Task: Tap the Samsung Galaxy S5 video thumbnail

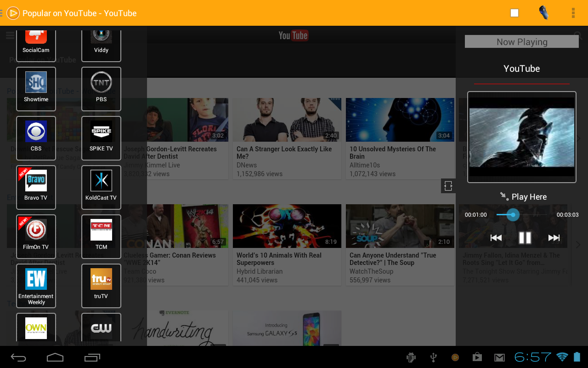Action: point(287,328)
